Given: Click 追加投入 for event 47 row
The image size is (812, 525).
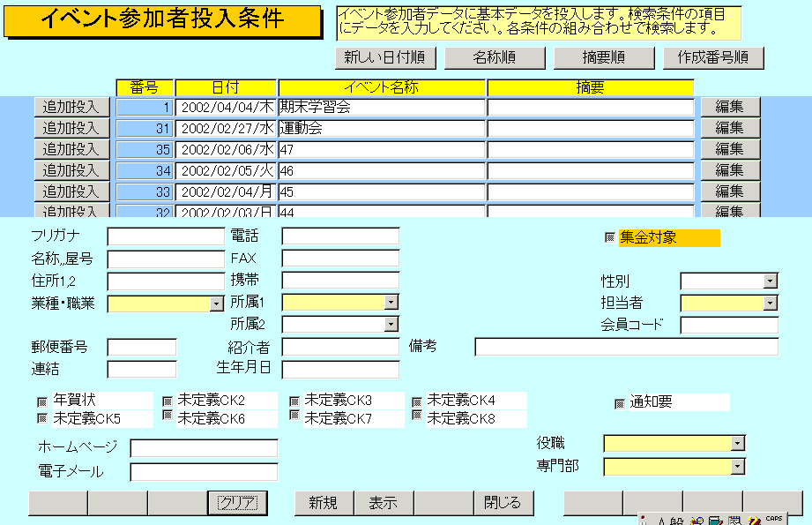Looking at the screenshot, I should pyautogui.click(x=72, y=149).
